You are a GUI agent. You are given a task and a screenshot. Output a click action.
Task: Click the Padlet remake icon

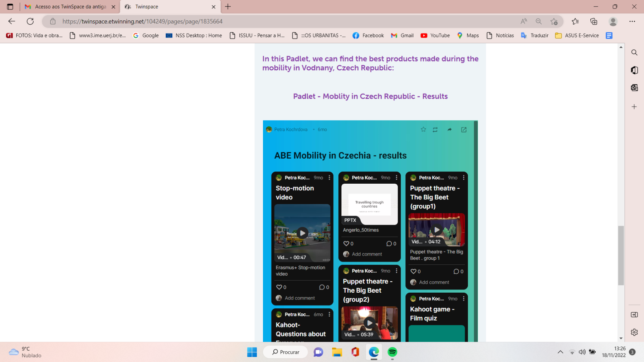[435, 130]
